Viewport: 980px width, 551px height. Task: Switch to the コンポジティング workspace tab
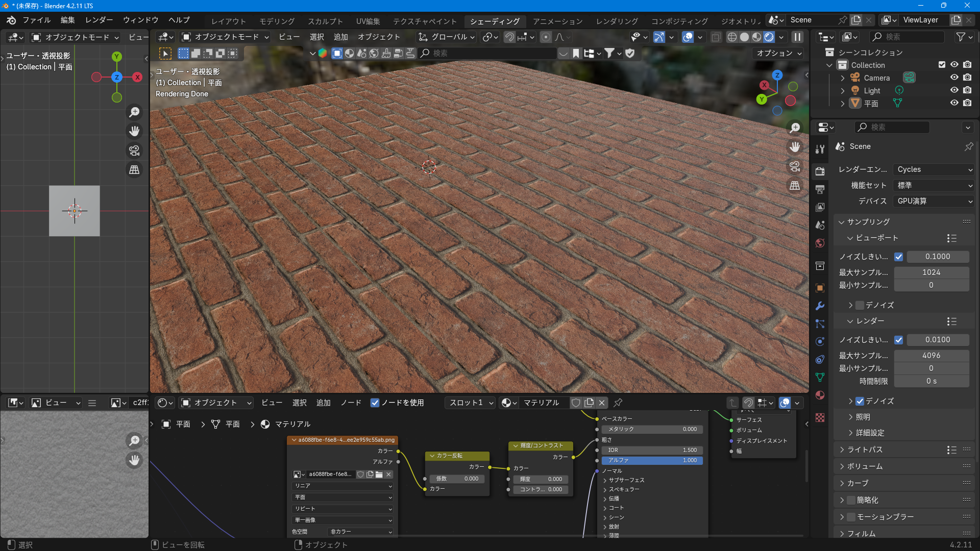[x=679, y=21]
